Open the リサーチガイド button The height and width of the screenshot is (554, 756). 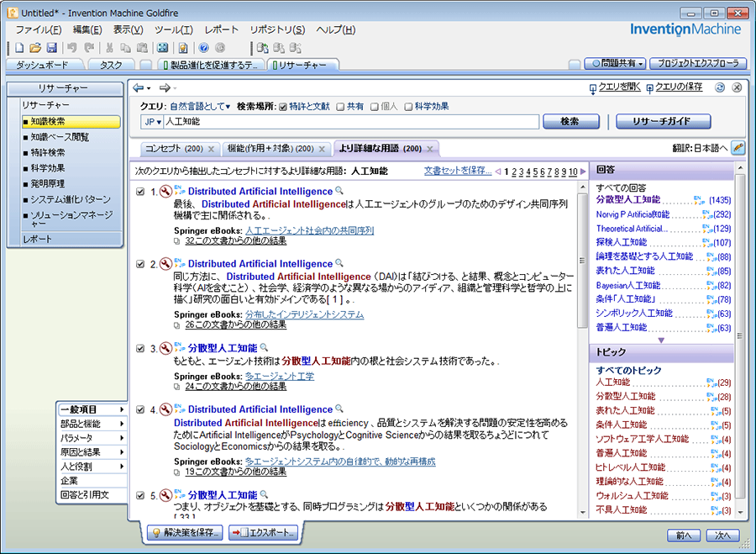point(663,121)
